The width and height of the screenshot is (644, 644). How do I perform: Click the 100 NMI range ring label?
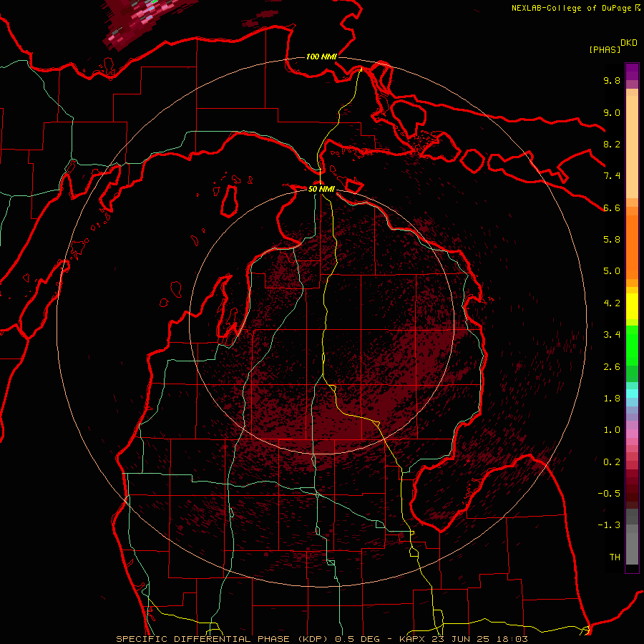click(321, 57)
